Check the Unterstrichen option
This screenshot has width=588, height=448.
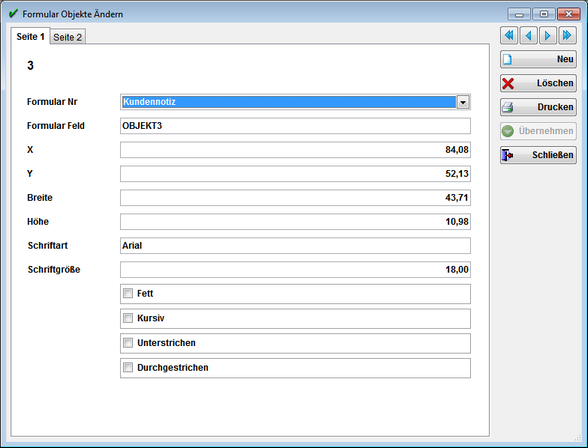[128, 343]
